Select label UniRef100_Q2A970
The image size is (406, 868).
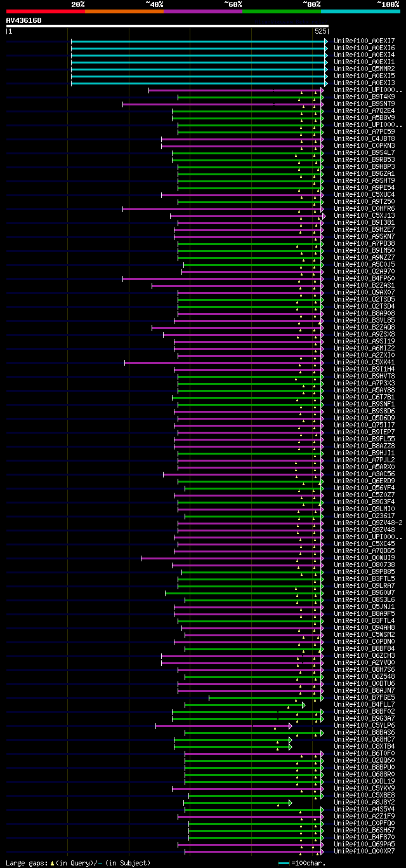[x=364, y=271]
